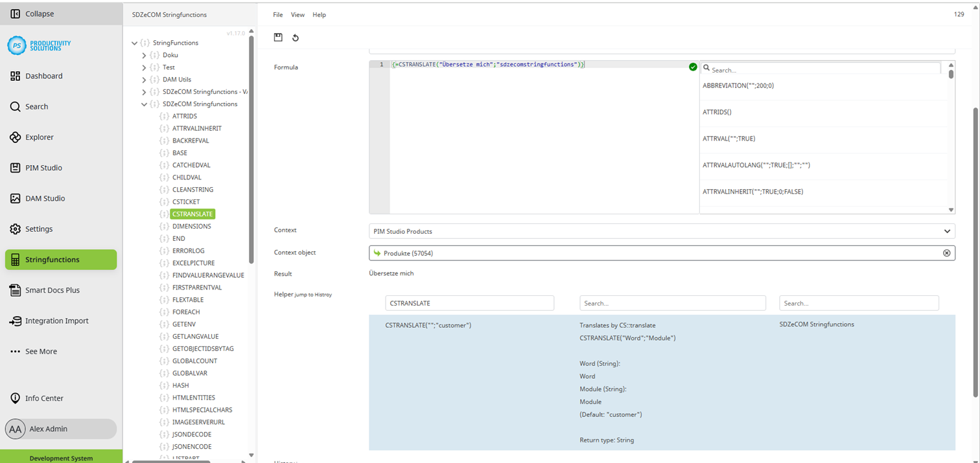
Task: Click the reset/undo arrow icon
Action: pyautogui.click(x=296, y=38)
